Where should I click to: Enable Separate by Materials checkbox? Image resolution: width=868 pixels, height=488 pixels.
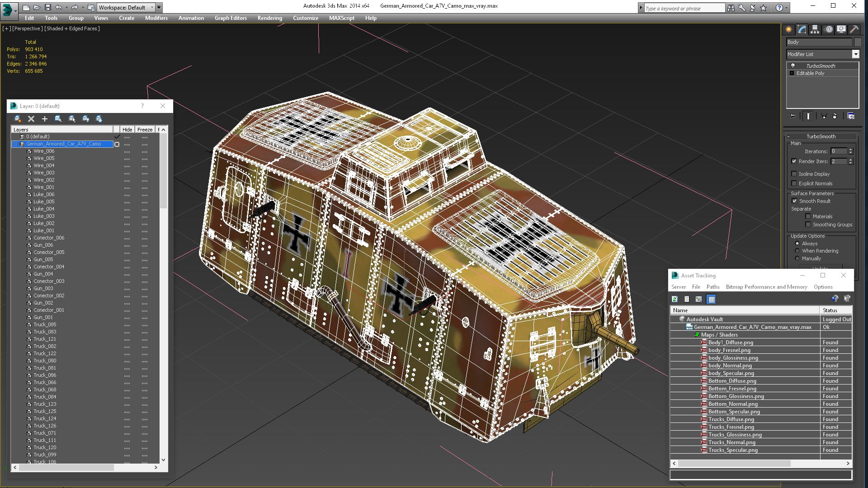pos(808,216)
